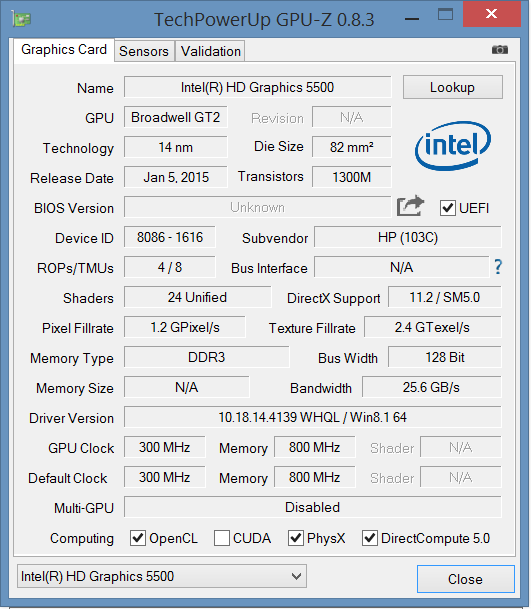Open the Validation tab
The image size is (531, 609).
(211, 51)
